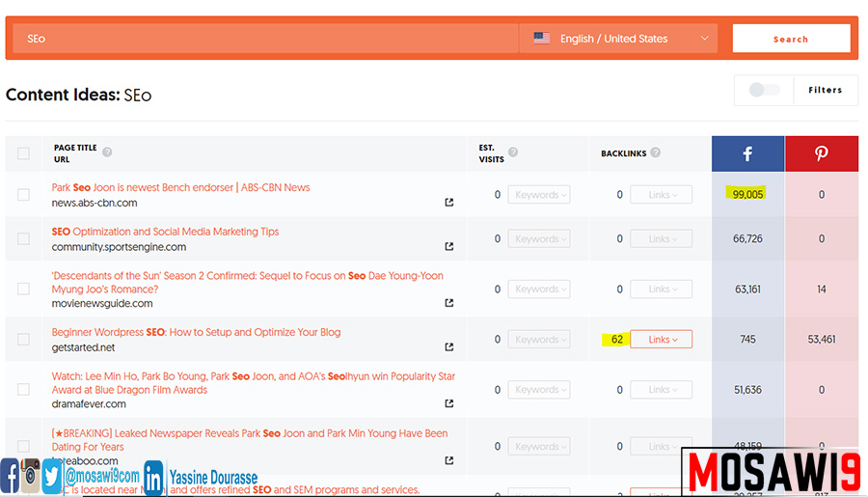Open 'Watch: Lee Min Ho' Blue Dragon link

point(253,383)
